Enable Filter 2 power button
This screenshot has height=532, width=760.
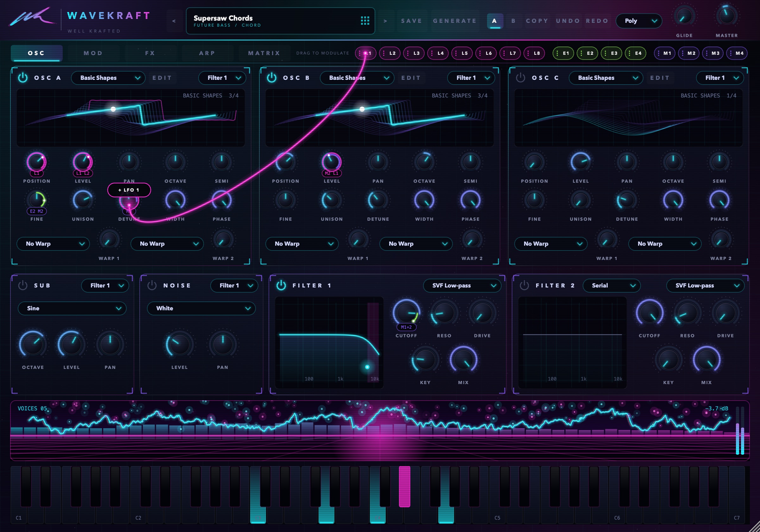click(x=524, y=285)
